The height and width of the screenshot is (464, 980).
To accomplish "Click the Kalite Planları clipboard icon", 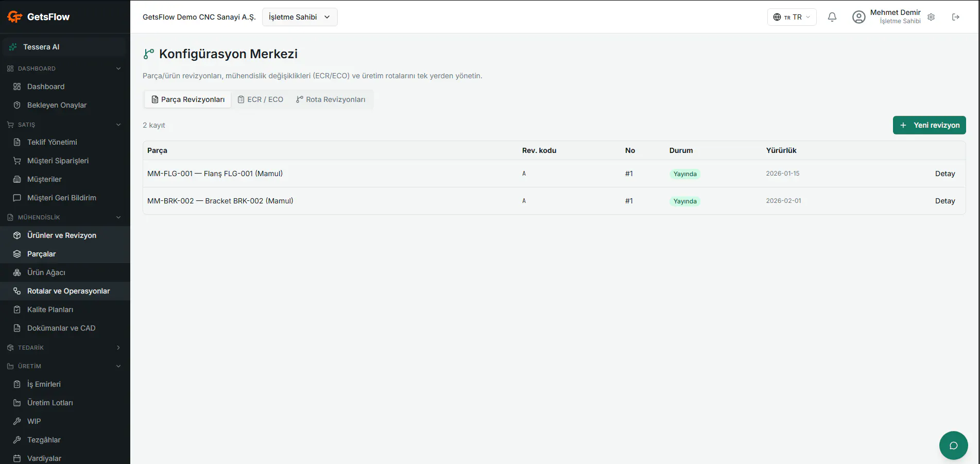I will tap(17, 310).
